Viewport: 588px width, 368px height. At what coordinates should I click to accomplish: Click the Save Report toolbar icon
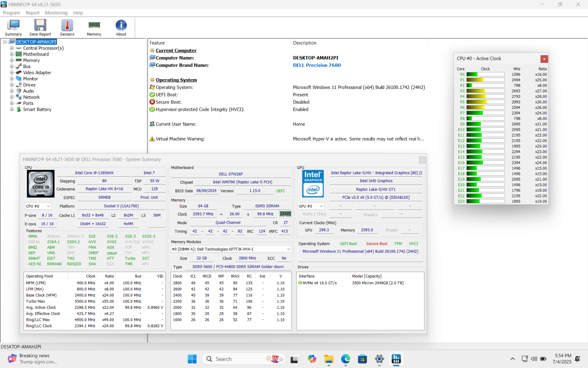point(40,27)
